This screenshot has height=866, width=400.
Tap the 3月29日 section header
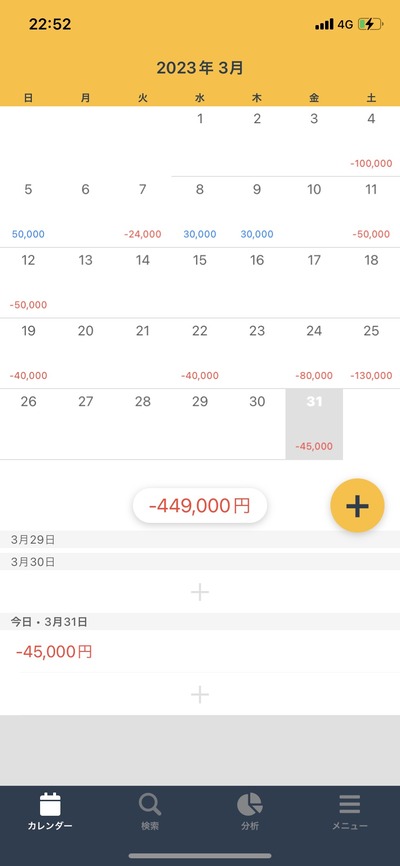[200, 540]
